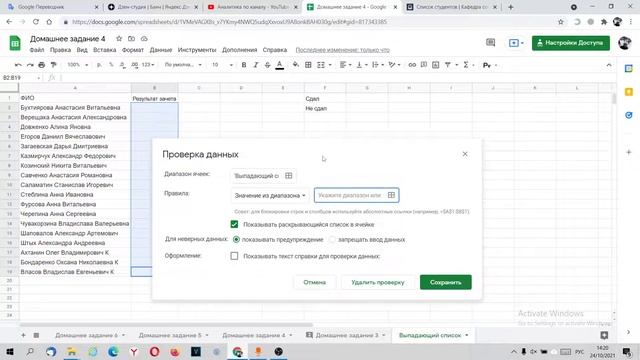Click the Borders icon
This screenshot has width=640, height=360.
pos(308,65)
